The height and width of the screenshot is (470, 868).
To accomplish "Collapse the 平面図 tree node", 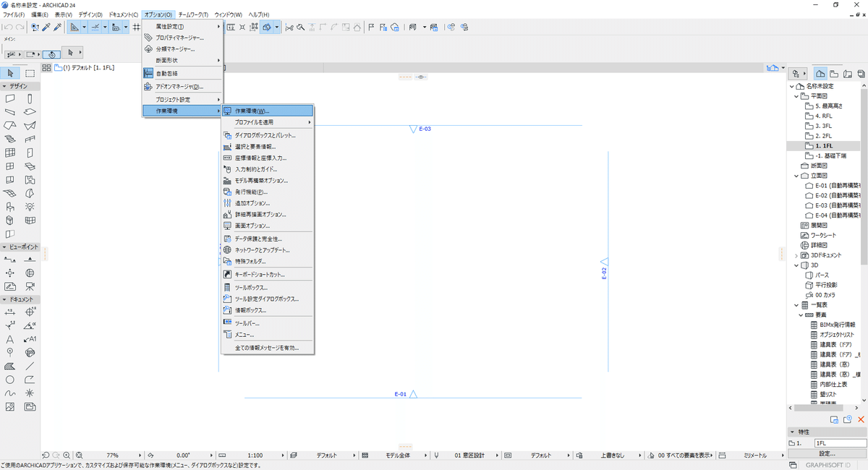I will [x=796, y=95].
